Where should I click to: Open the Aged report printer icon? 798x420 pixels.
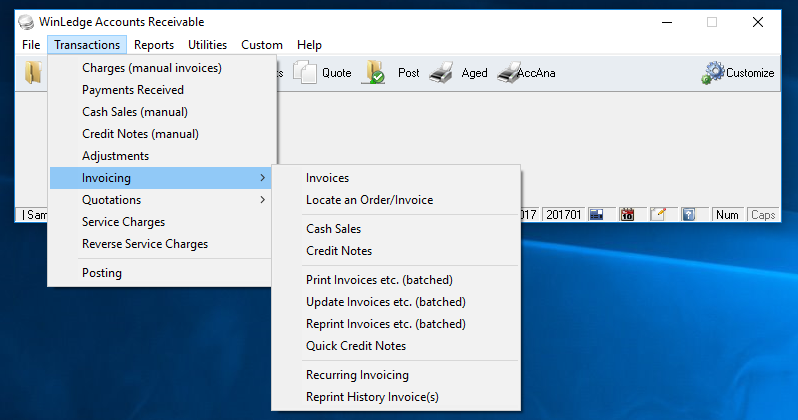point(441,73)
